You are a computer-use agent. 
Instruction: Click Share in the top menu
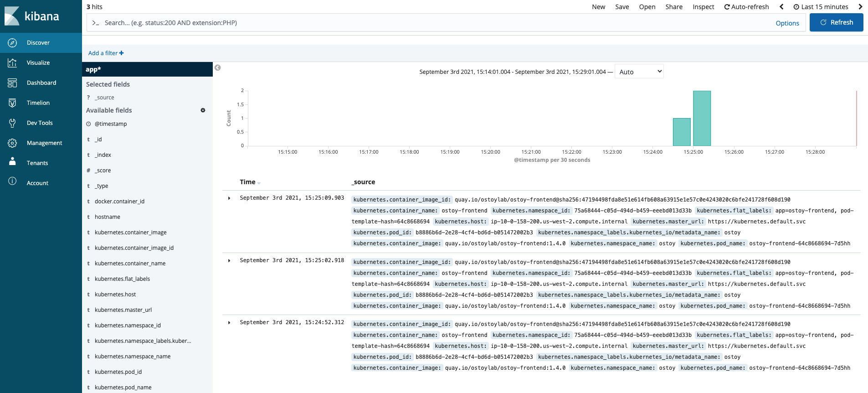click(x=673, y=7)
